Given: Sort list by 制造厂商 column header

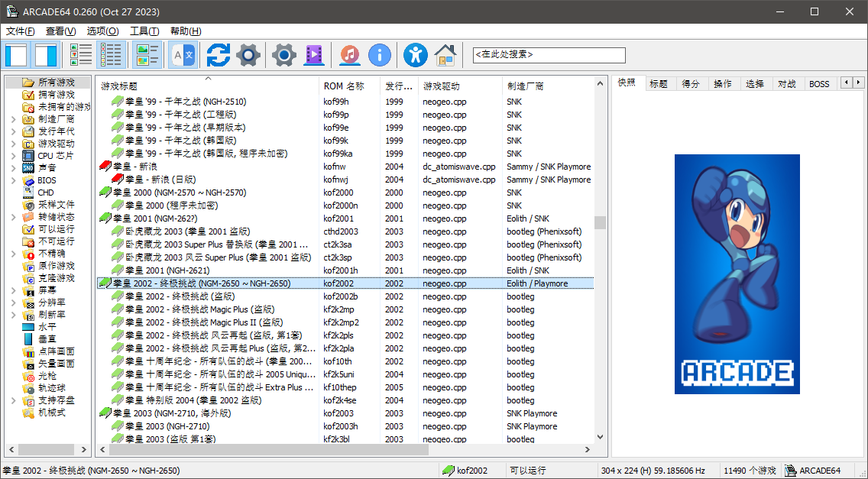Looking at the screenshot, I should [548, 86].
